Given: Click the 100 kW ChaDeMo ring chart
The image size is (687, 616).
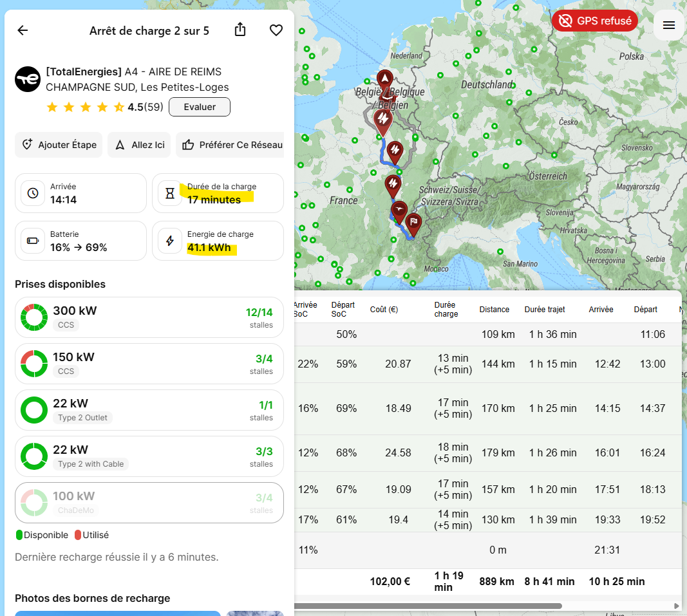Looking at the screenshot, I should pos(34,503).
